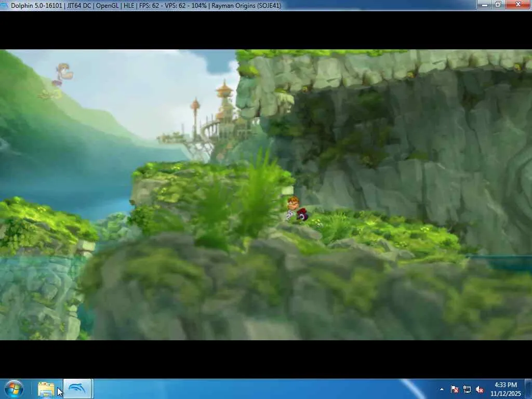Click the pagoda tower in the background
This screenshot has height=399, width=532.
coord(225,101)
